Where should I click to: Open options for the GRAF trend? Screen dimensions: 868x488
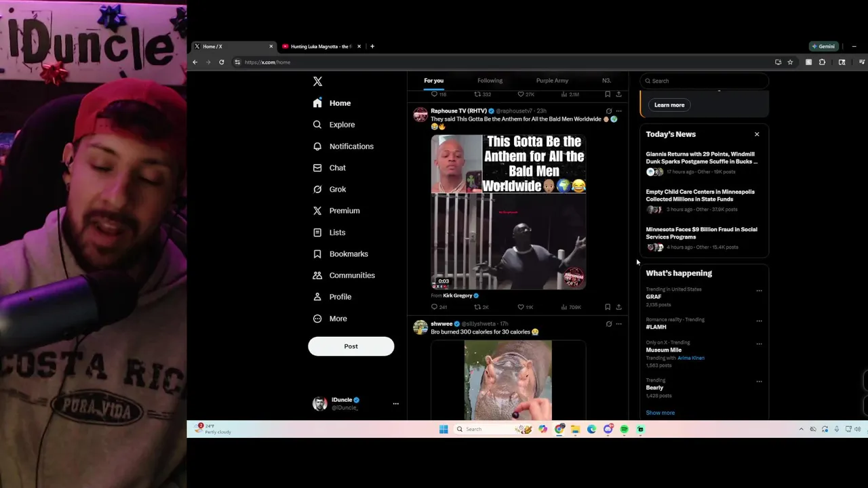(x=759, y=291)
